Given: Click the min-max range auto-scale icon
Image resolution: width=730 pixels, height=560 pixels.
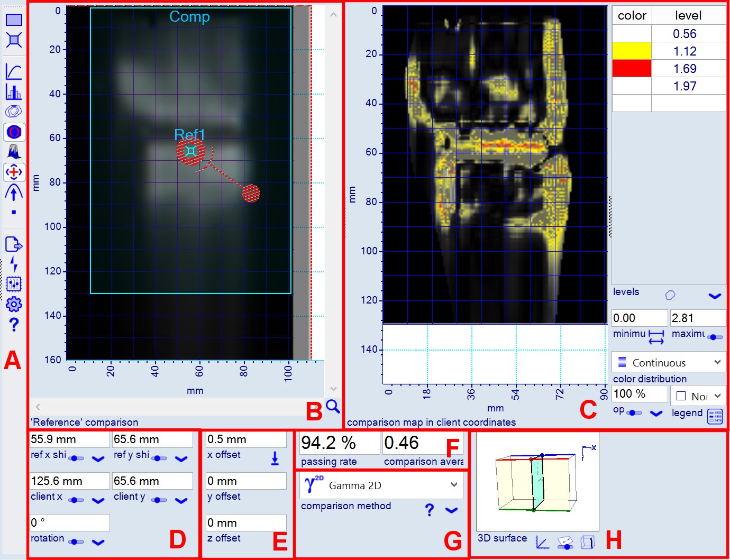Looking at the screenshot, I should pyautogui.click(x=656, y=337).
